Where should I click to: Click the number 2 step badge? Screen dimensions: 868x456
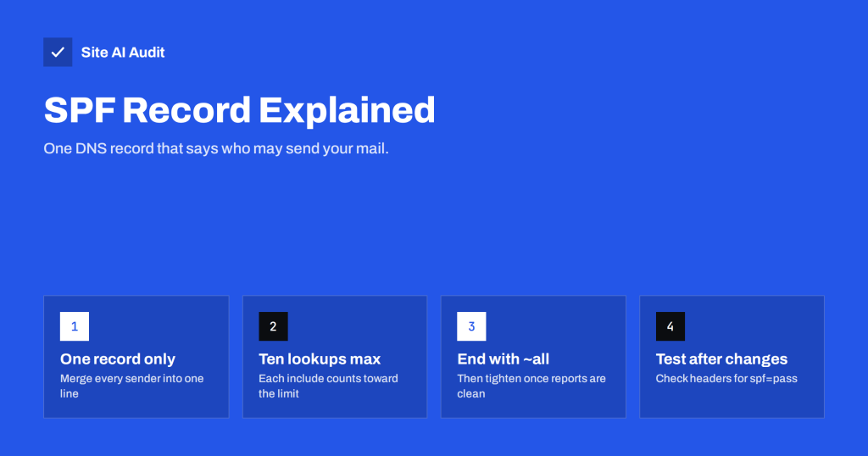(x=273, y=326)
